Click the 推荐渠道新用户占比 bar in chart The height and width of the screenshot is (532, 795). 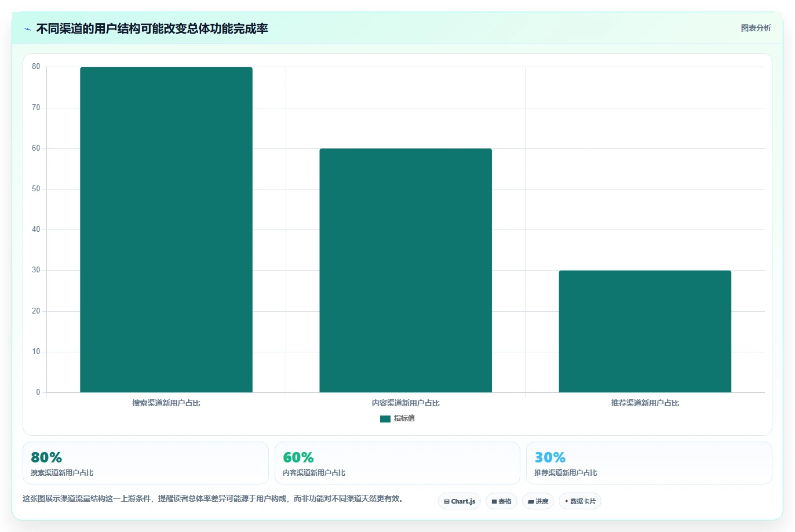pos(645,331)
